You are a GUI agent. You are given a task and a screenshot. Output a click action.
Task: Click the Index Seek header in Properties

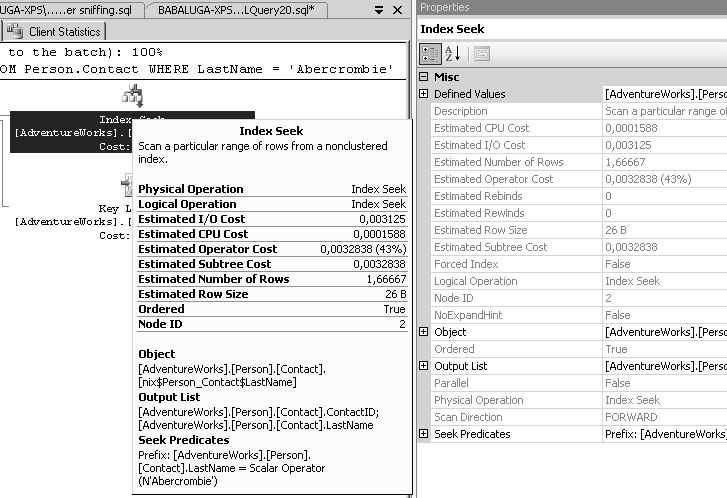452,29
